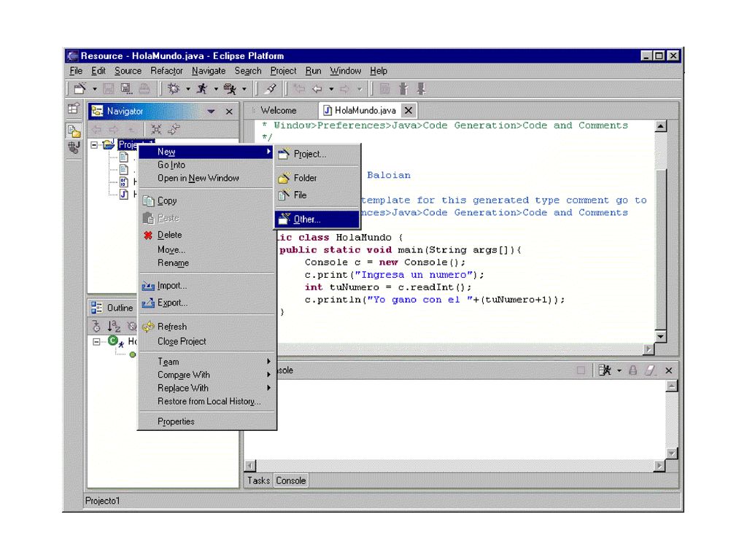Collapse the Projecto1 tree node
Viewport: 747px width, 560px height.
click(94, 145)
